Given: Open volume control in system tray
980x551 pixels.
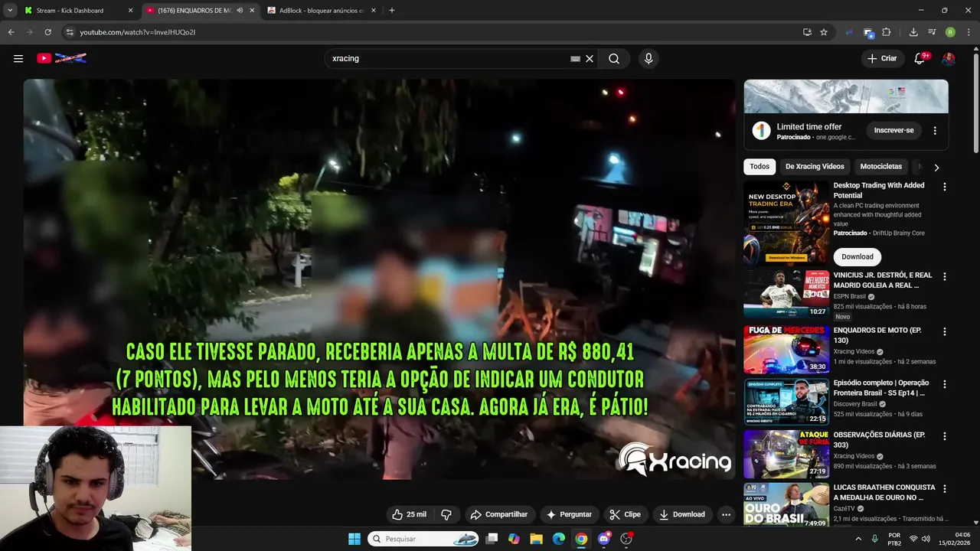Looking at the screenshot, I should 926,539.
